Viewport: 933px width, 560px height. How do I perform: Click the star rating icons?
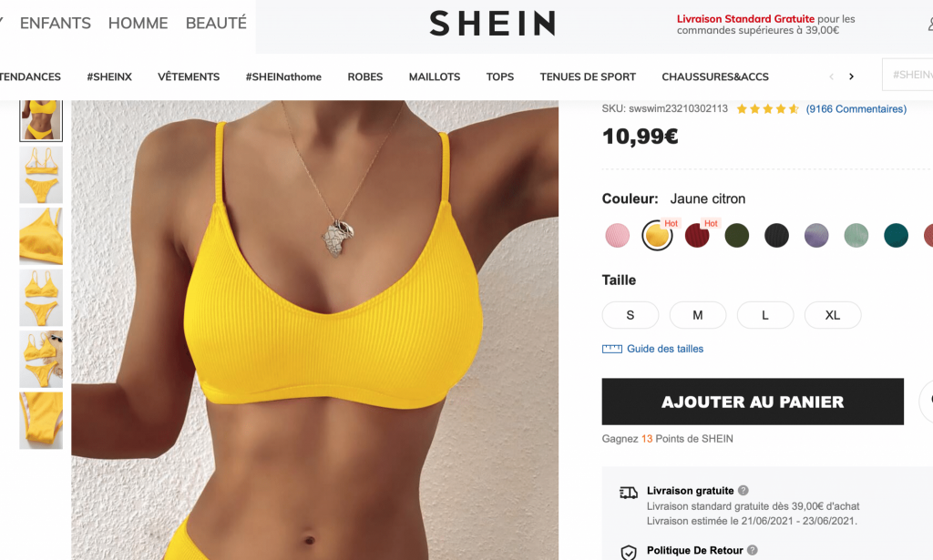click(x=767, y=108)
